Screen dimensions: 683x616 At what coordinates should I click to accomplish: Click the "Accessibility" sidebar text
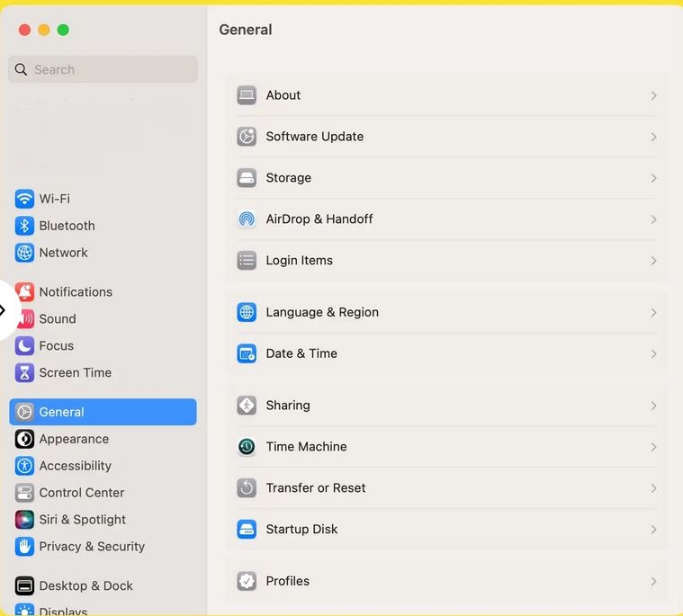point(76,466)
